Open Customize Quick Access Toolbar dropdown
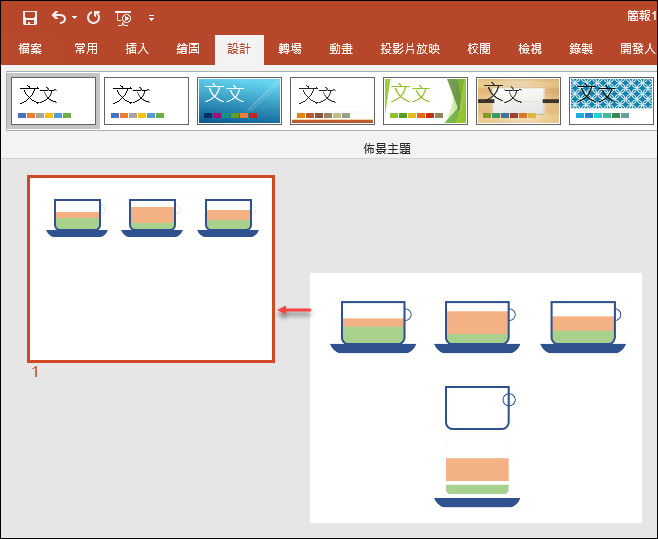This screenshot has height=539, width=658. point(151,18)
